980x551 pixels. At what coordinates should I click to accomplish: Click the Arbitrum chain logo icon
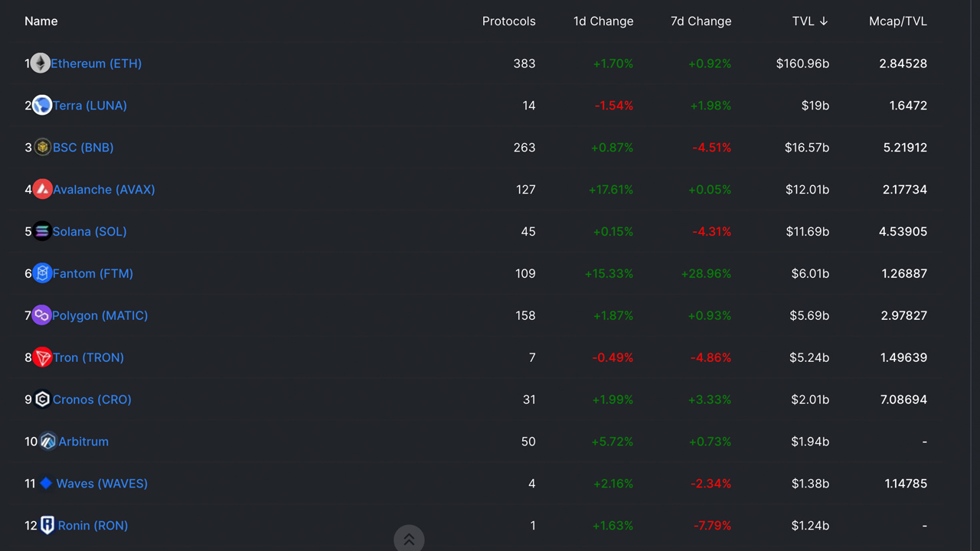(47, 441)
